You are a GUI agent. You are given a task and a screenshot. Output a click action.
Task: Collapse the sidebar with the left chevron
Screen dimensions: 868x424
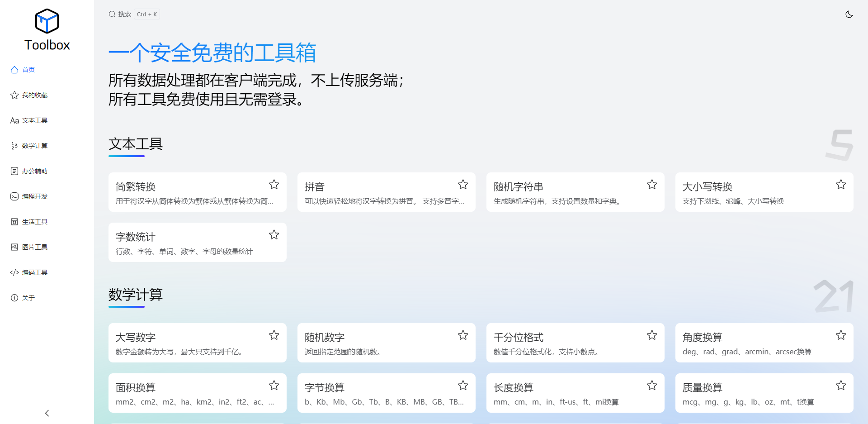47,413
